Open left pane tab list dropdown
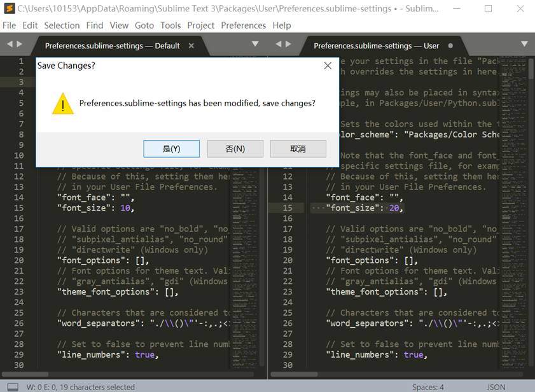Image resolution: width=535 pixels, height=392 pixels. (255, 44)
